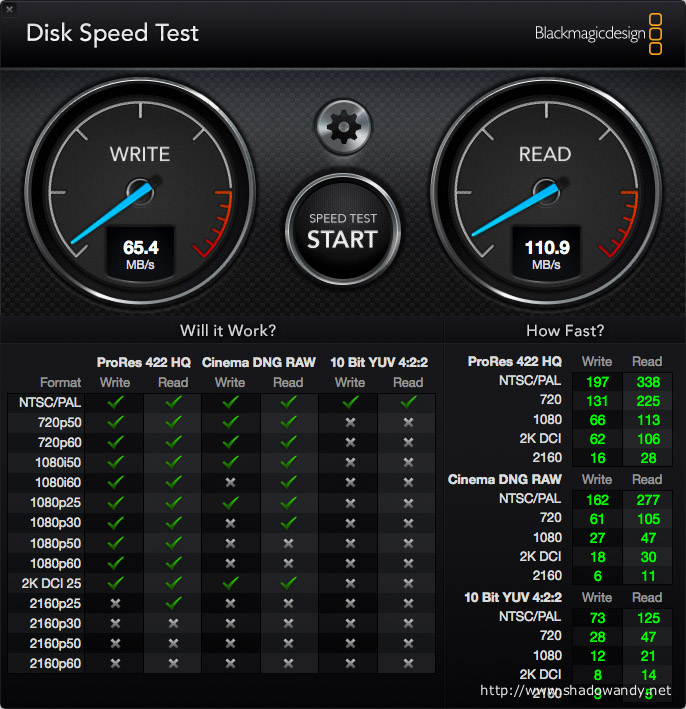Click Cinema DNG RAW Write checkmark for 2K DCI 25
686x709 pixels.
click(230, 582)
